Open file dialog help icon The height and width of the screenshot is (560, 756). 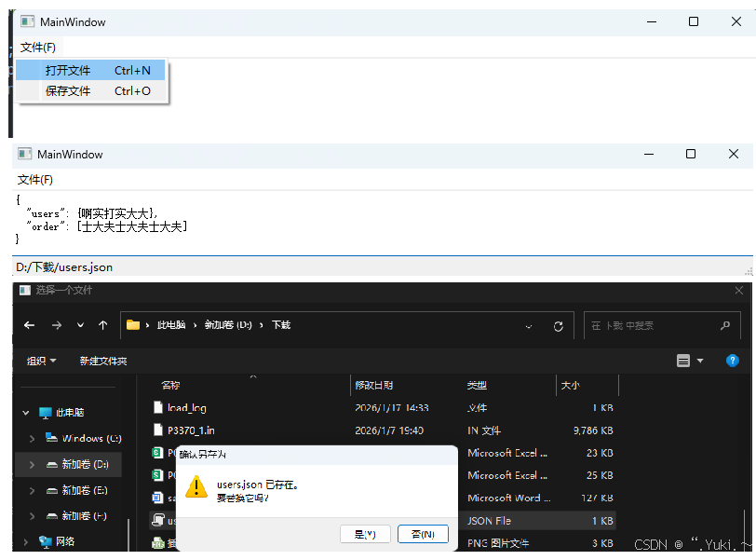pos(733,361)
